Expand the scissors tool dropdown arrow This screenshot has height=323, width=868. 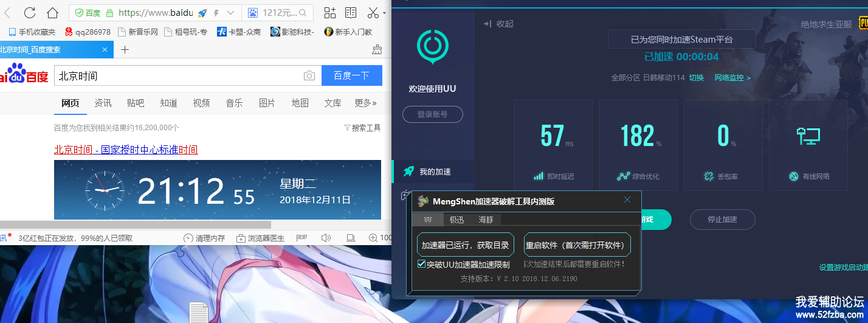pyautogui.click(x=384, y=13)
